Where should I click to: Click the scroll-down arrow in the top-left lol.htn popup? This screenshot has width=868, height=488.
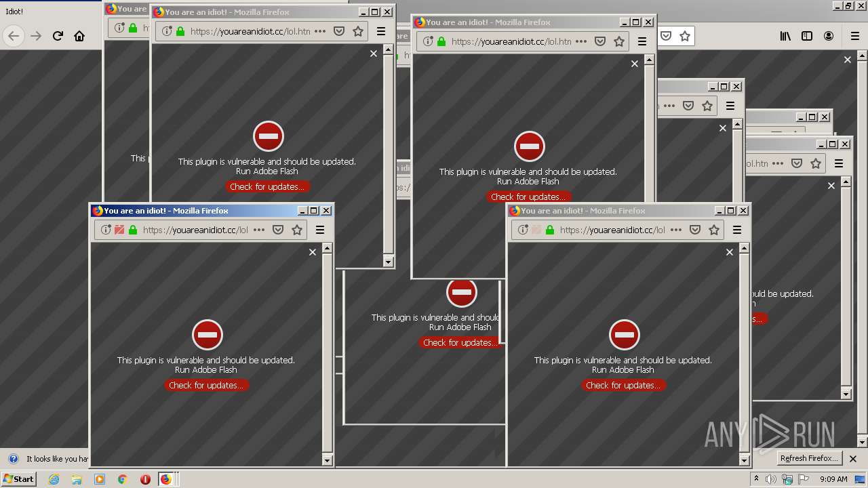(388, 262)
